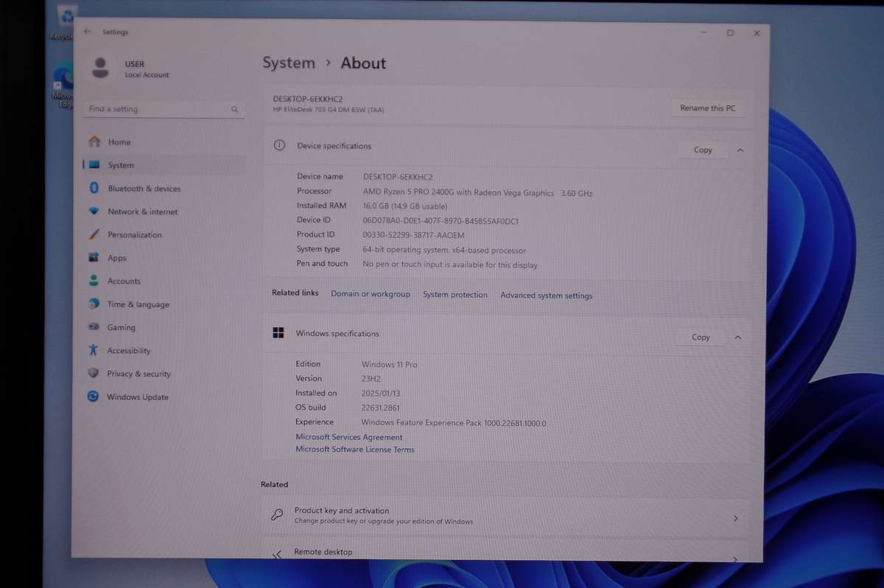This screenshot has height=588, width=884.
Task: Select the Personalization paintbrush icon
Action: click(94, 234)
